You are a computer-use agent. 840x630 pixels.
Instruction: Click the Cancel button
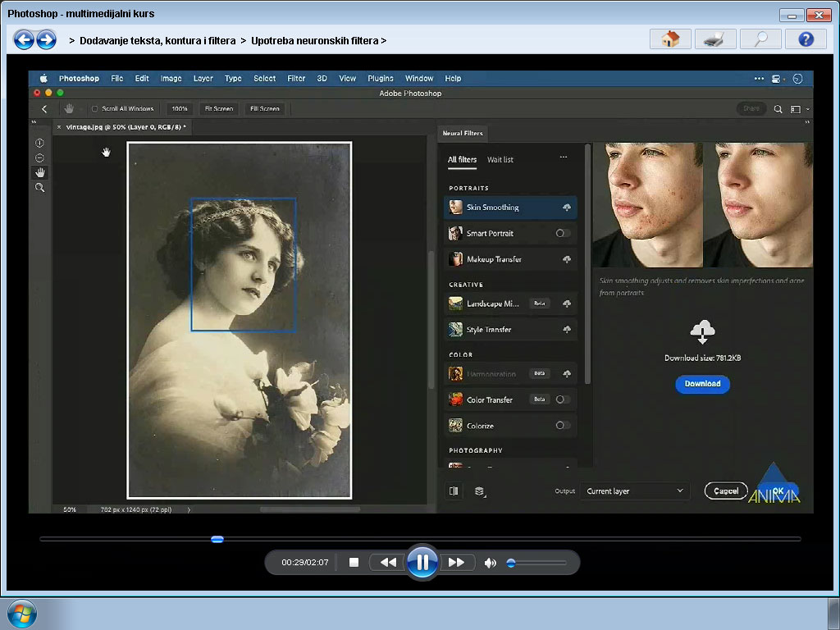pyautogui.click(x=726, y=491)
